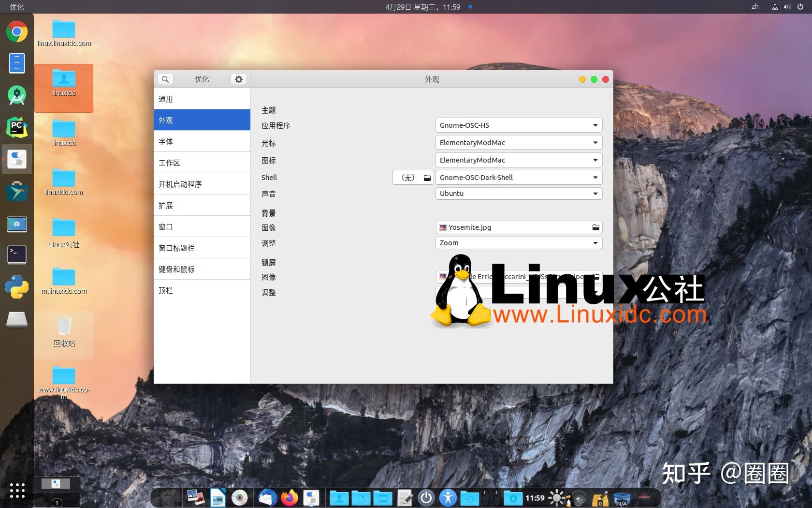The image size is (812, 508).
Task: Click the zh input method indicator
Action: [x=754, y=7]
